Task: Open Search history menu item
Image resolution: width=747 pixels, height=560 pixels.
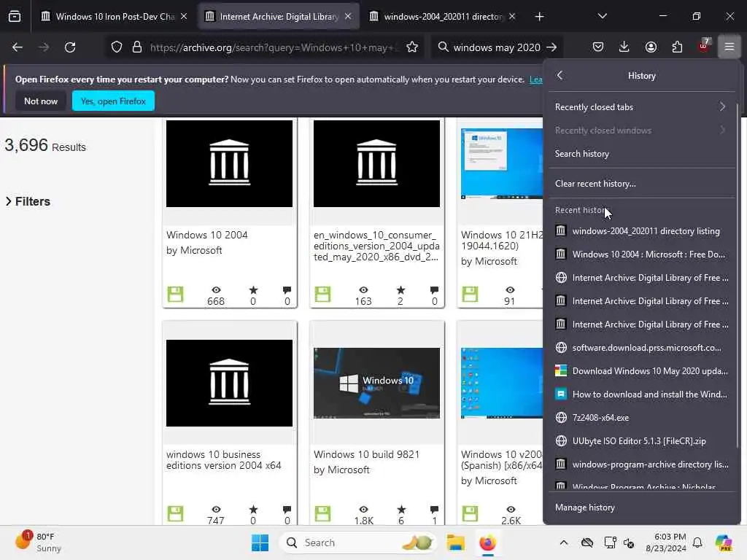Action: point(640,154)
